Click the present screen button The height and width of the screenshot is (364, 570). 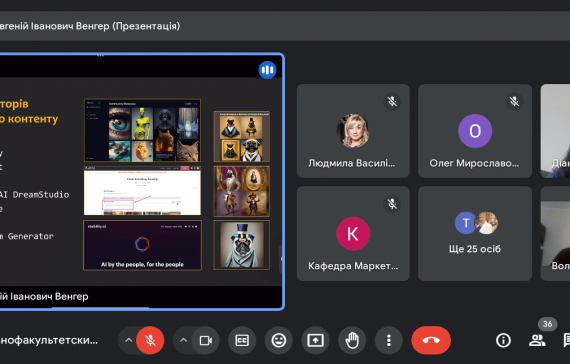[x=316, y=340]
